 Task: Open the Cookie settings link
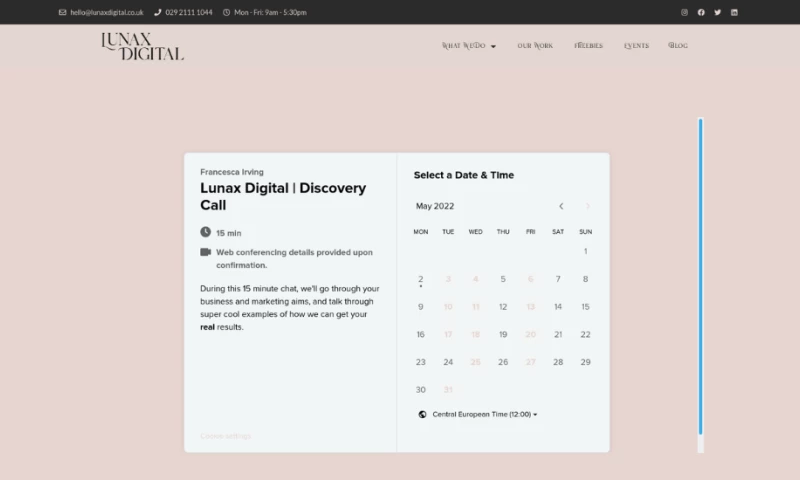point(225,436)
